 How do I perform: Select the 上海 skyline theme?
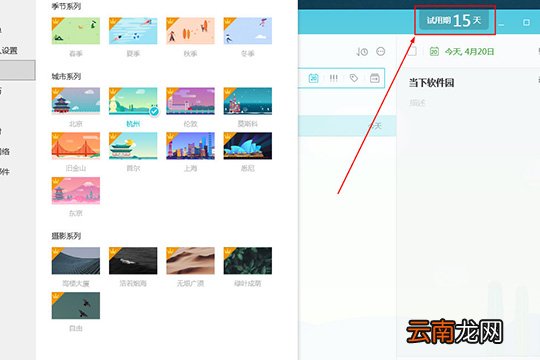click(190, 146)
